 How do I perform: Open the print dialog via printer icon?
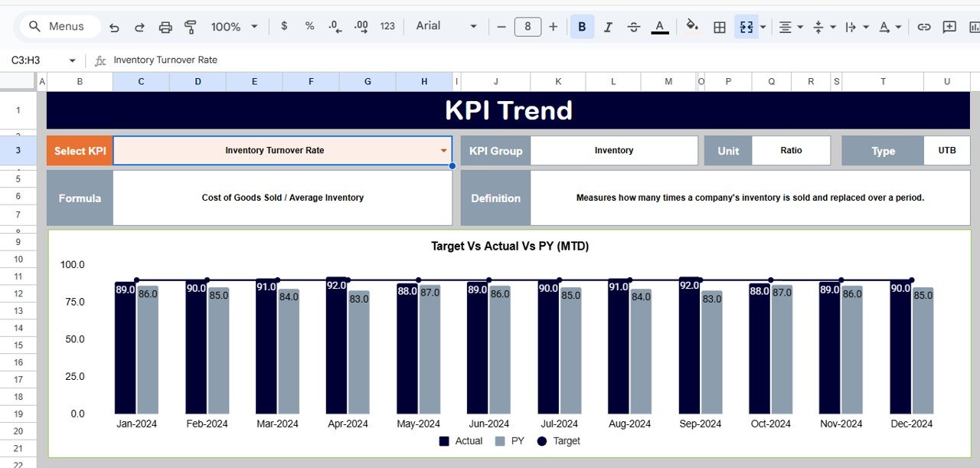coord(165,26)
